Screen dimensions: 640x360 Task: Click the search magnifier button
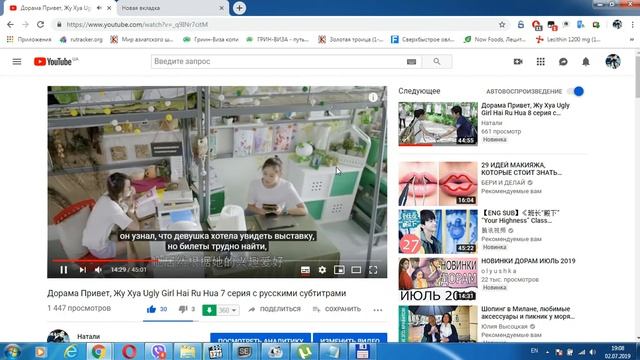tap(437, 62)
